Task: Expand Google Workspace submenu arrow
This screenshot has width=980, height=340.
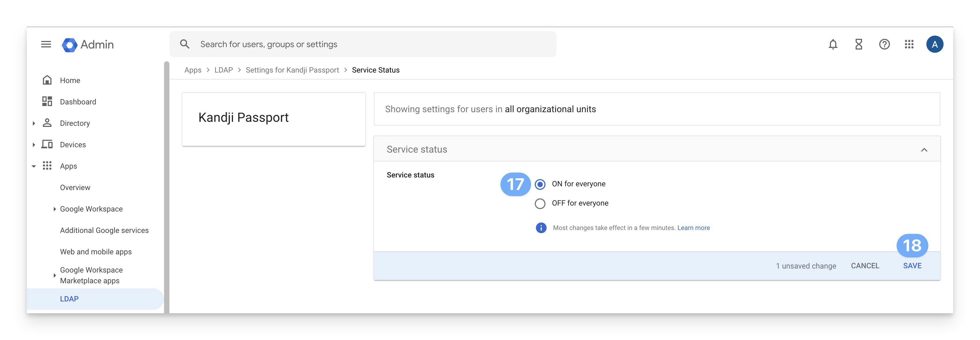Action: click(54, 209)
